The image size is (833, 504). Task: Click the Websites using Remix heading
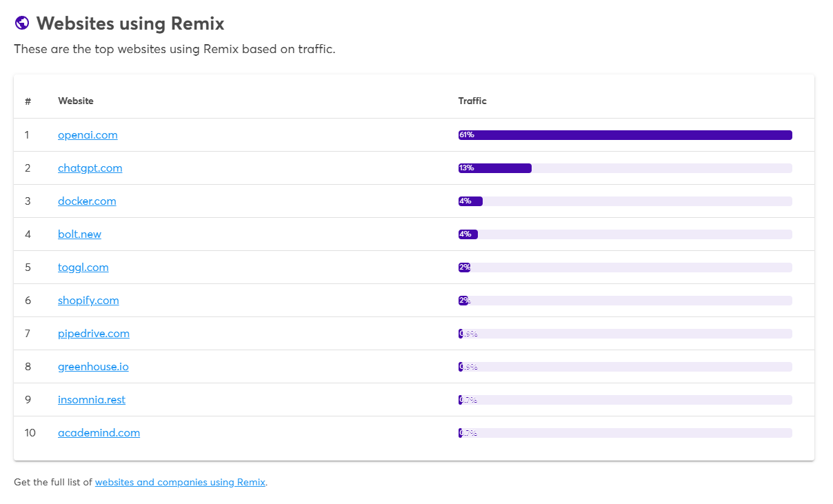click(130, 23)
